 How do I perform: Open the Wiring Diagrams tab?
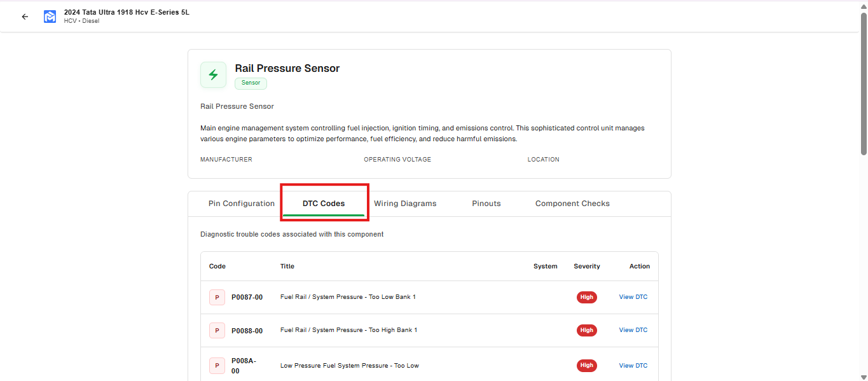[405, 203]
